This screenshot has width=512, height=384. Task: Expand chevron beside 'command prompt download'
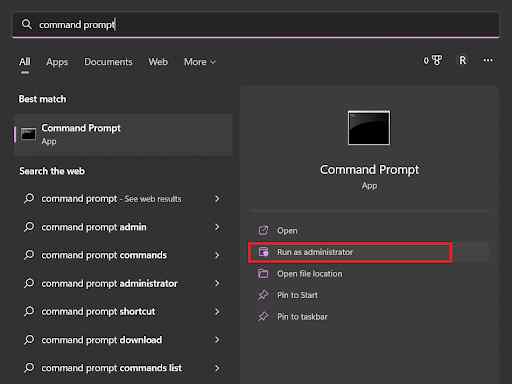click(x=217, y=340)
